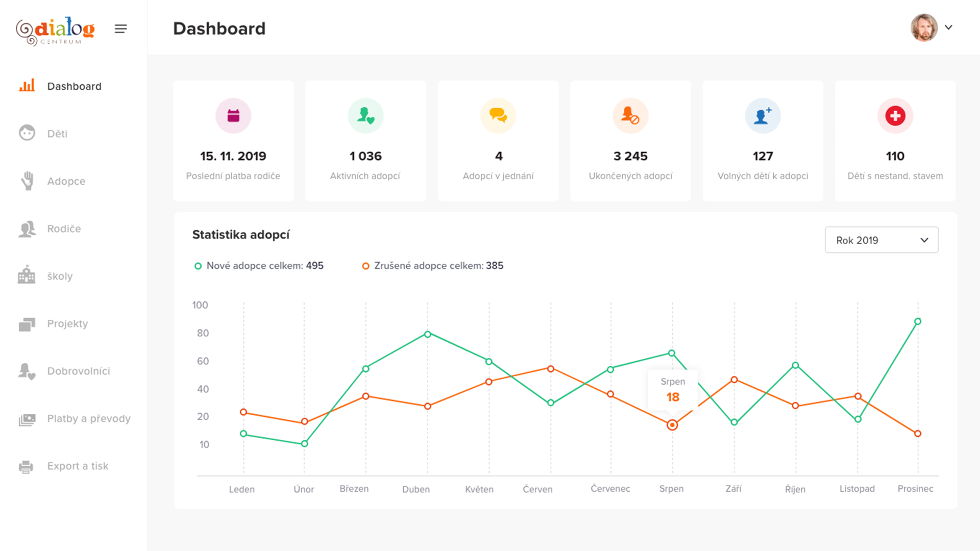The image size is (980, 551).
Task: Click the green Říjen data point
Action: tap(795, 365)
